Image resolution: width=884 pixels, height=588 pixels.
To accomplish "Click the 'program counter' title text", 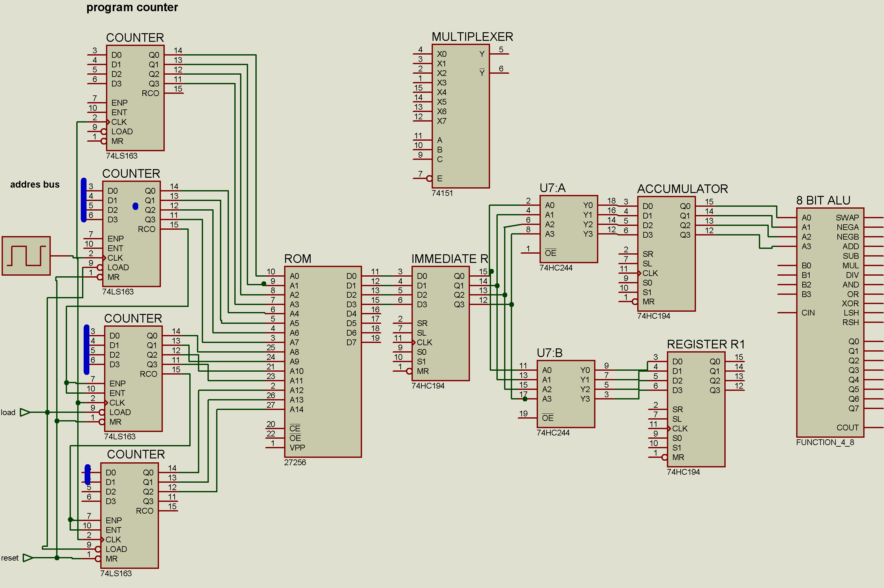I will coord(132,8).
